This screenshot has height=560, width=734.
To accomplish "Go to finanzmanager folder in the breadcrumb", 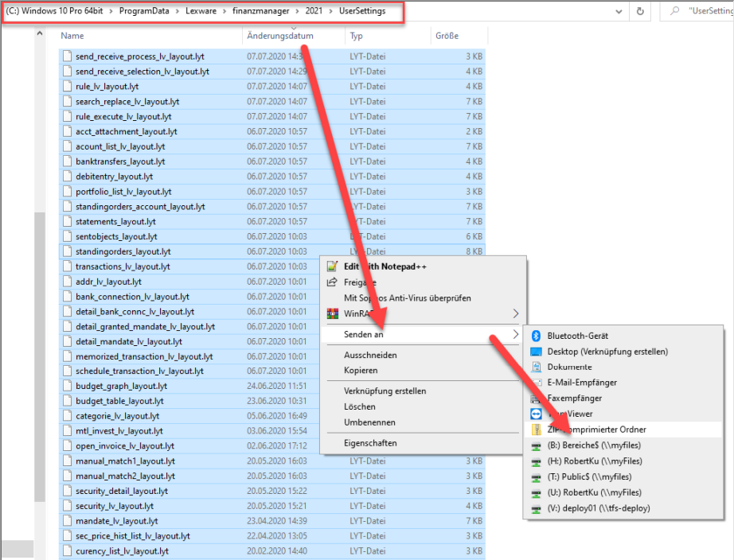I will click(261, 11).
